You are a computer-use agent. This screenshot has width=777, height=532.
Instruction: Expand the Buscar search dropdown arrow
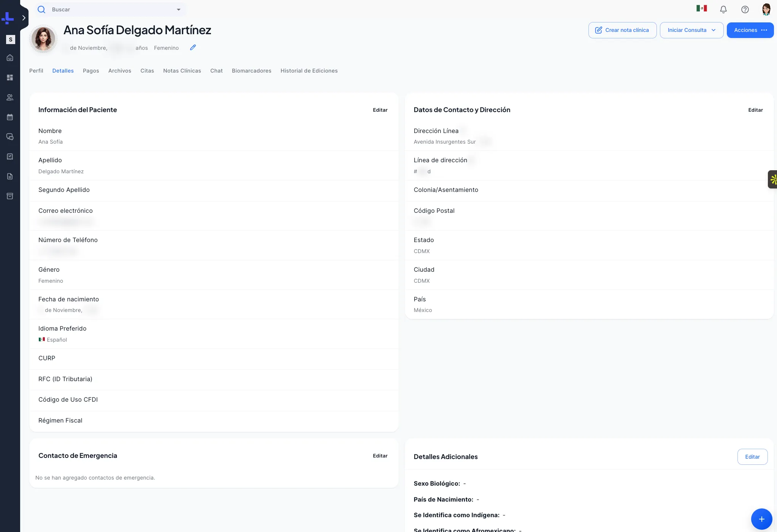[x=179, y=9]
